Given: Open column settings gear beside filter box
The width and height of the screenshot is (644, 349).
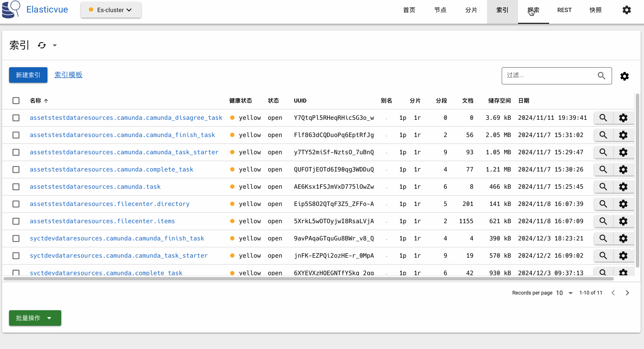Looking at the screenshot, I should coord(624,76).
